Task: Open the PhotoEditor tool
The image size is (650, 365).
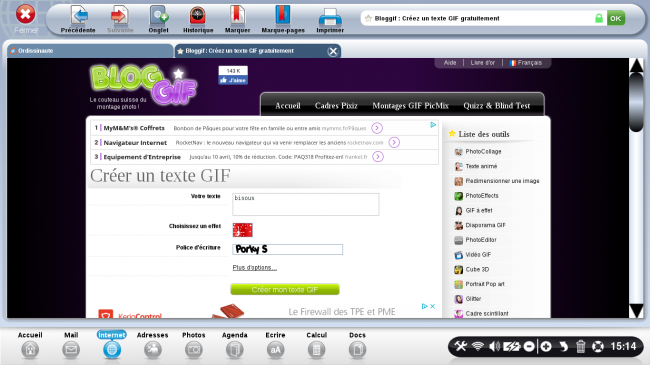Action: tap(475, 240)
